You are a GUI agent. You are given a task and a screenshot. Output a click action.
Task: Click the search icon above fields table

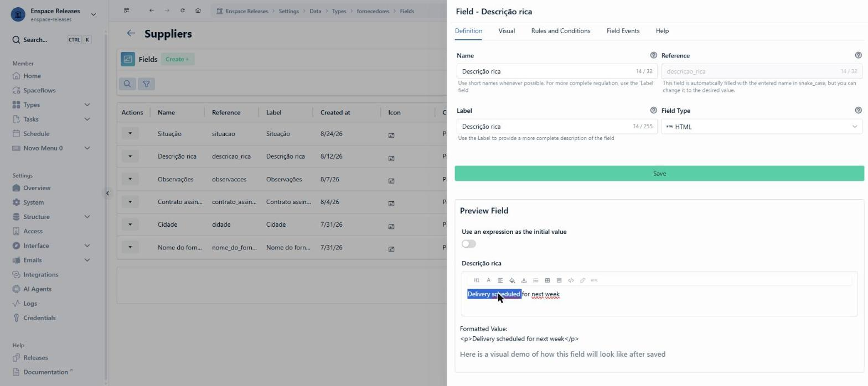pos(127,84)
